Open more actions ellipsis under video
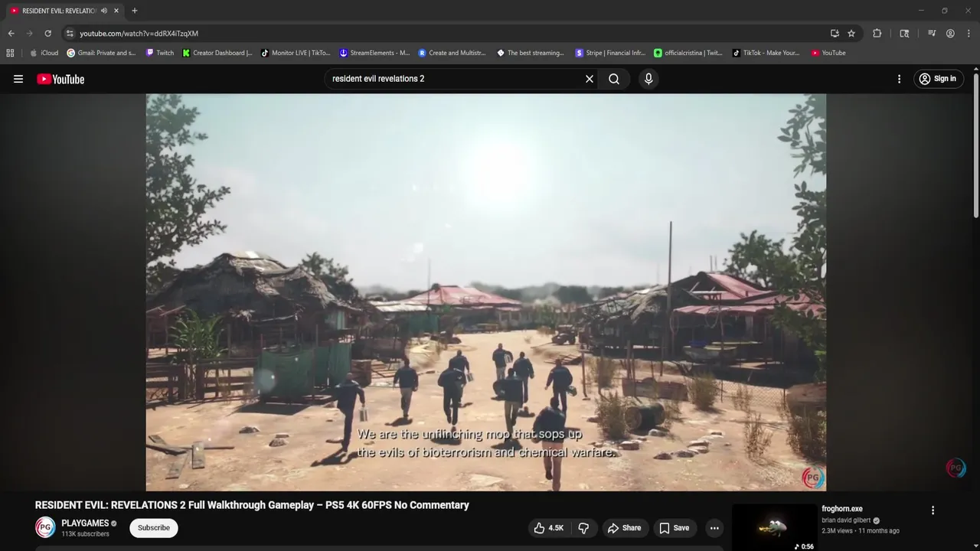The width and height of the screenshot is (980, 551). coord(714,528)
